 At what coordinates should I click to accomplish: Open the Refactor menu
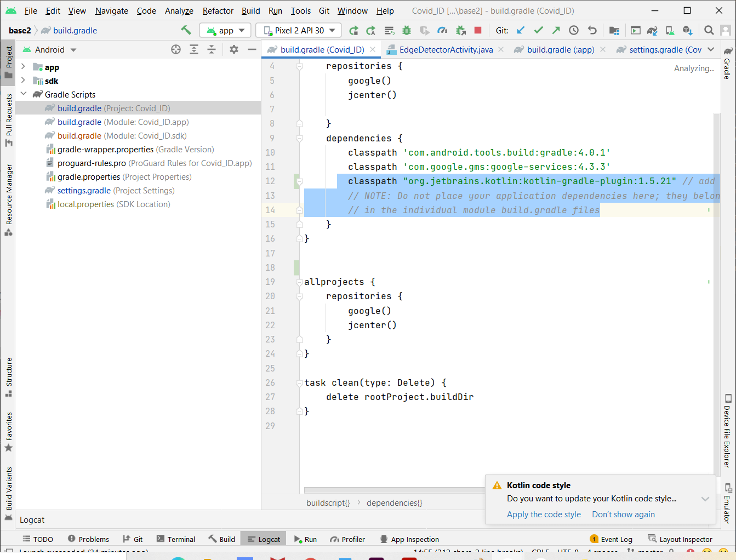(218, 11)
